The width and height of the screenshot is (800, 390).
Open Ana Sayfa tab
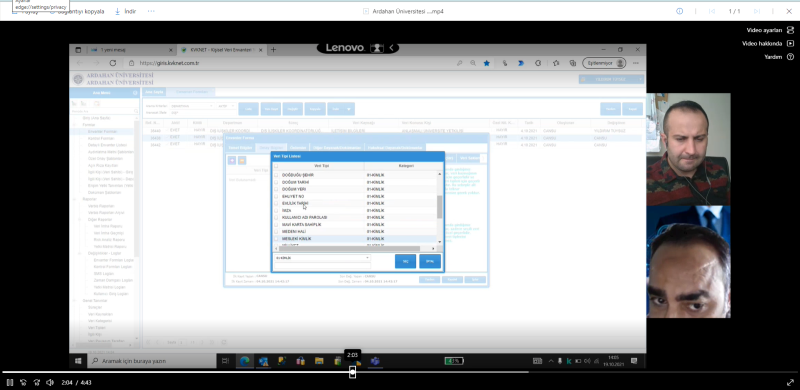pos(155,92)
